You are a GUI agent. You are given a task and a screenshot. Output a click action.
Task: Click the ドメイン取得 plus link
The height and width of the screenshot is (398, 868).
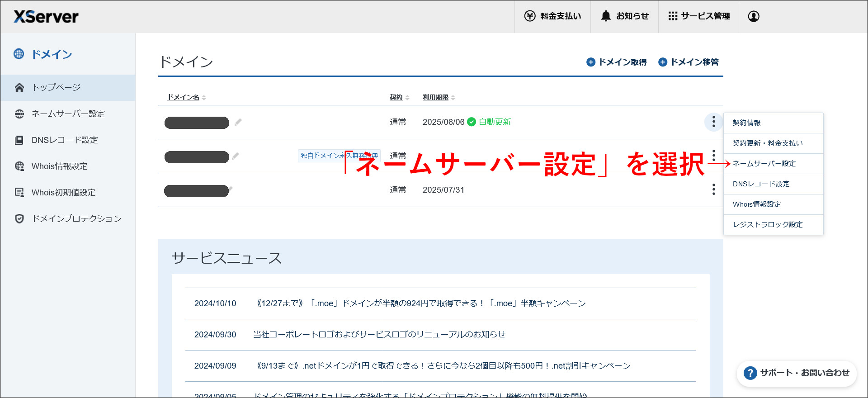616,62
